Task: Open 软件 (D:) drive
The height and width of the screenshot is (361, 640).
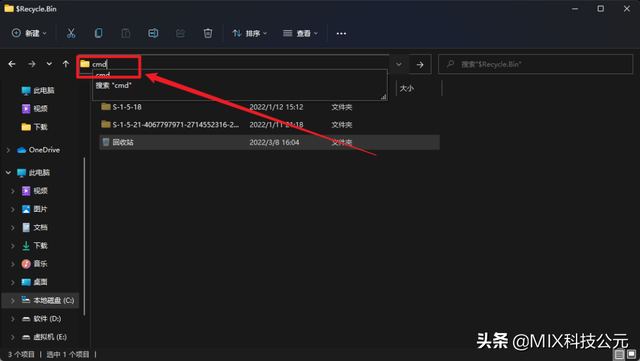Action: tap(41, 319)
